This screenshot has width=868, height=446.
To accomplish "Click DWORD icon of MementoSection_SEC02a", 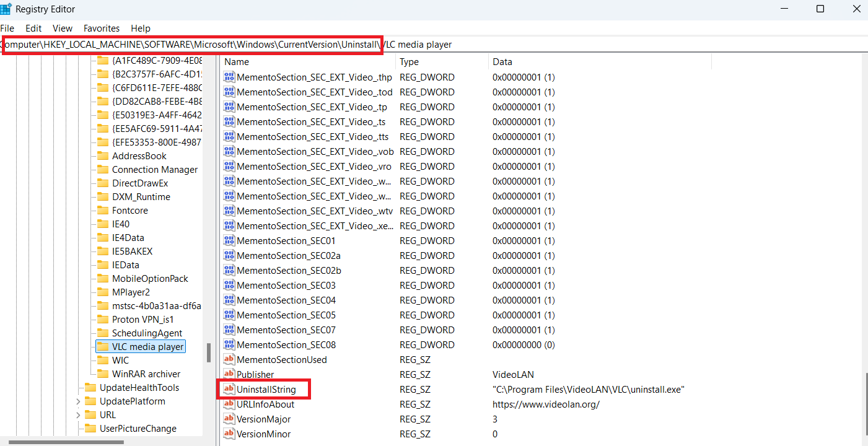I will click(229, 256).
